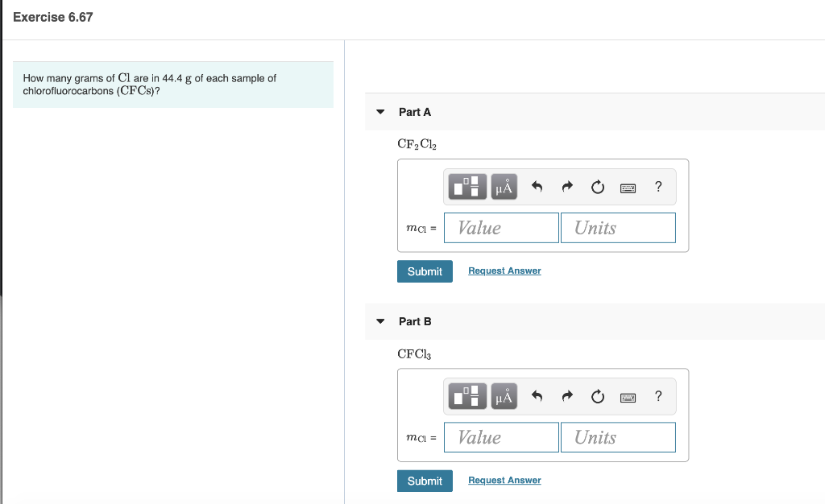Open symbols µÅ button in Part A
825x504 pixels.
coord(504,187)
